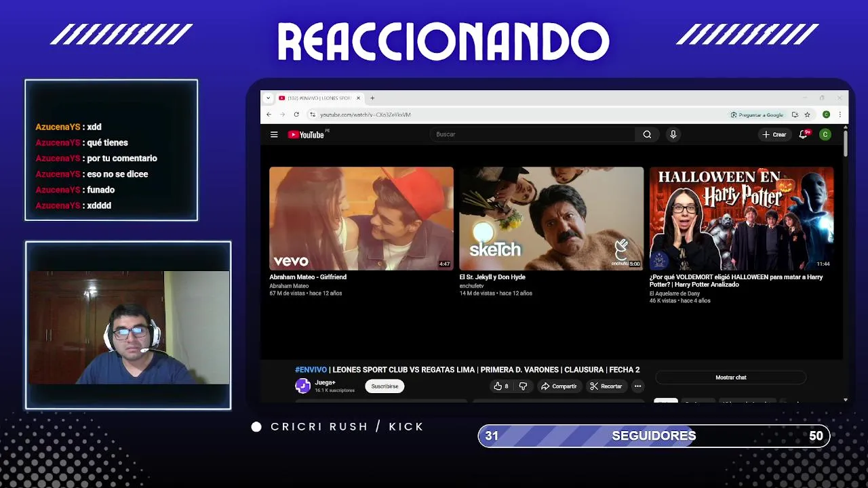Open YouTube notifications bell

[x=804, y=134]
